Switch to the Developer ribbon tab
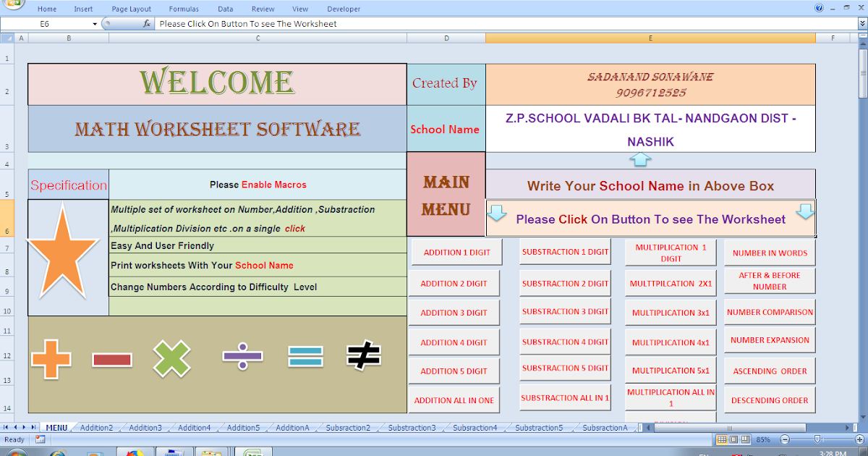This screenshot has width=868, height=456. pos(344,9)
